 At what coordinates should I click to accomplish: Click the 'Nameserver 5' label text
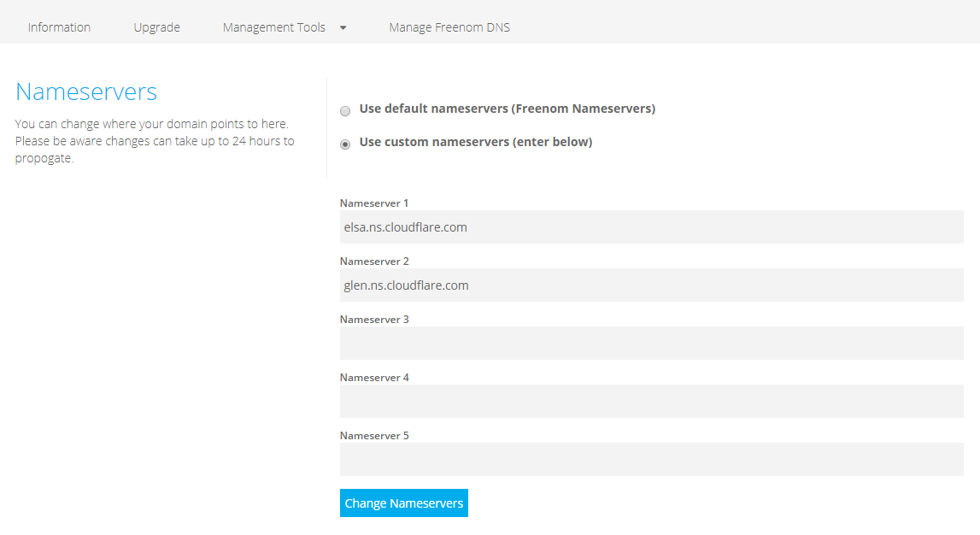[x=373, y=436]
